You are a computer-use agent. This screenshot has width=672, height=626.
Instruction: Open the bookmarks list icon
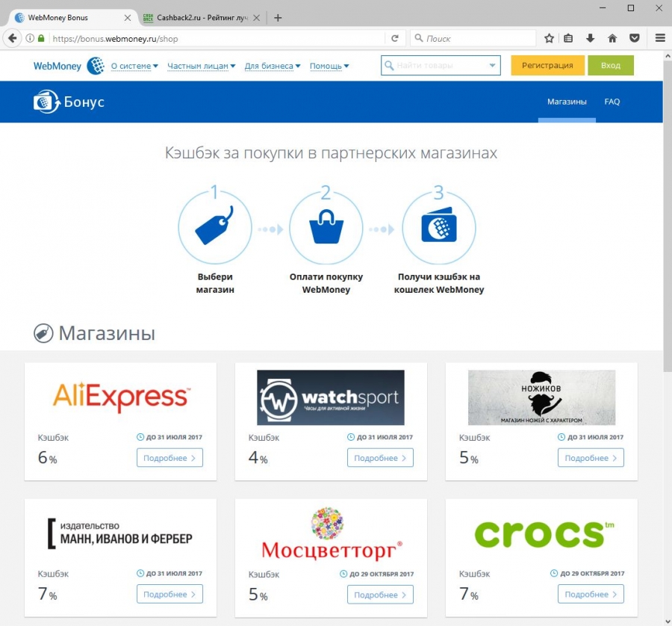tap(568, 38)
